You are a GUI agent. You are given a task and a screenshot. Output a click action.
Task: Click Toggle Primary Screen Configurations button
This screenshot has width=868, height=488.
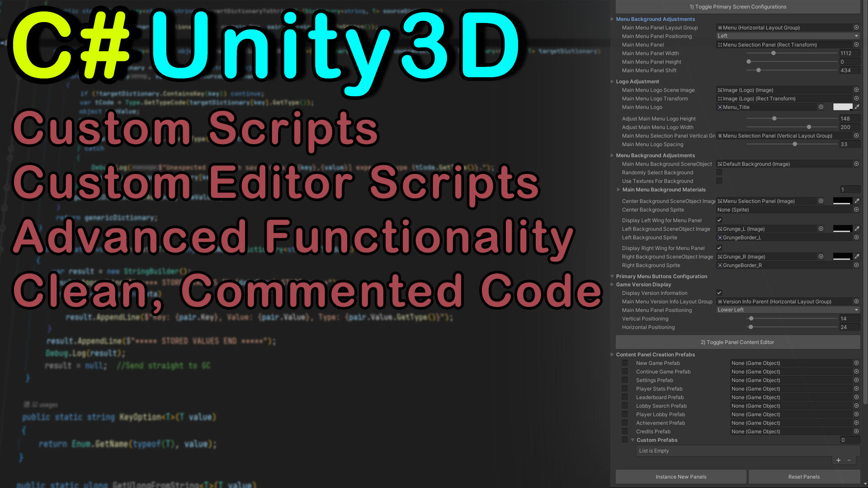tap(738, 7)
